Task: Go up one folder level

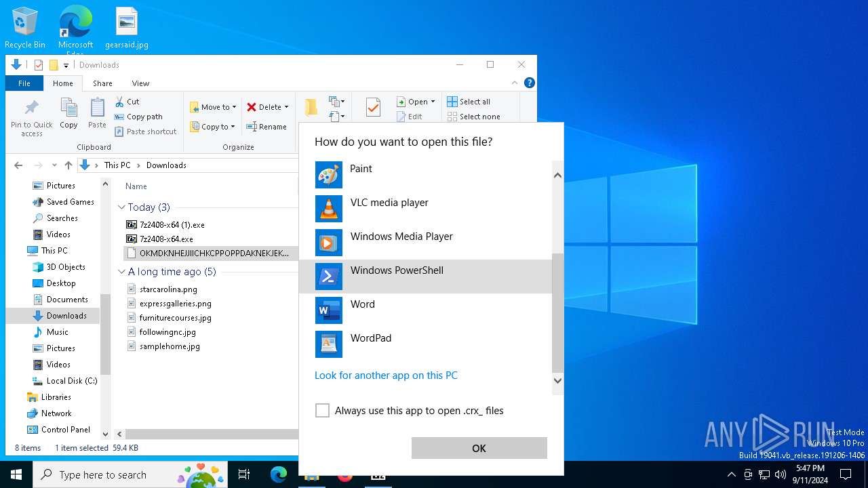Action: pos(68,165)
